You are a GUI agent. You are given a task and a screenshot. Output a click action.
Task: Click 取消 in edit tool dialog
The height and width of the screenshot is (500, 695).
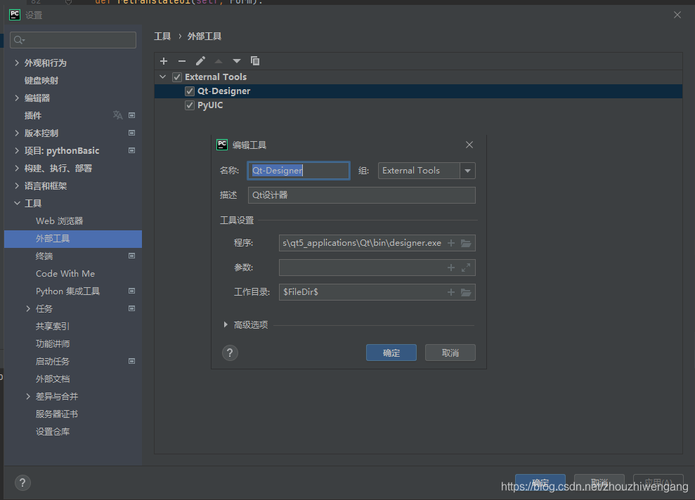pos(450,353)
